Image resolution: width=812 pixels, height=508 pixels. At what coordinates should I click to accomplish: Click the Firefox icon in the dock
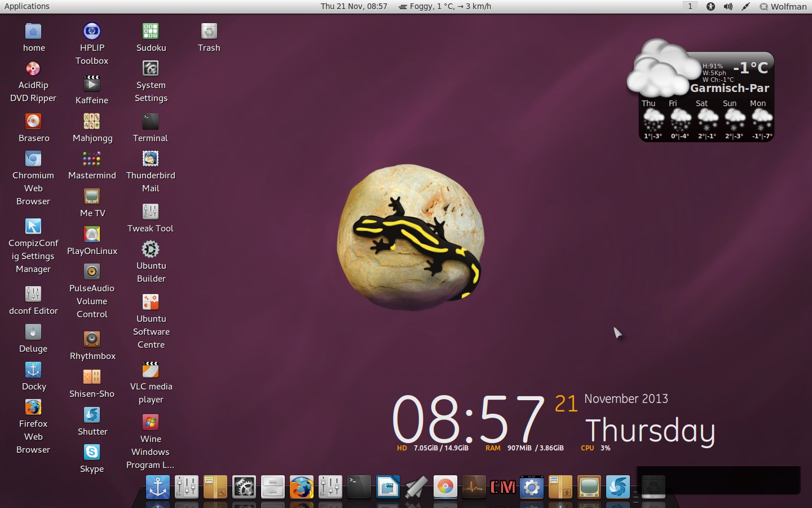(301, 487)
